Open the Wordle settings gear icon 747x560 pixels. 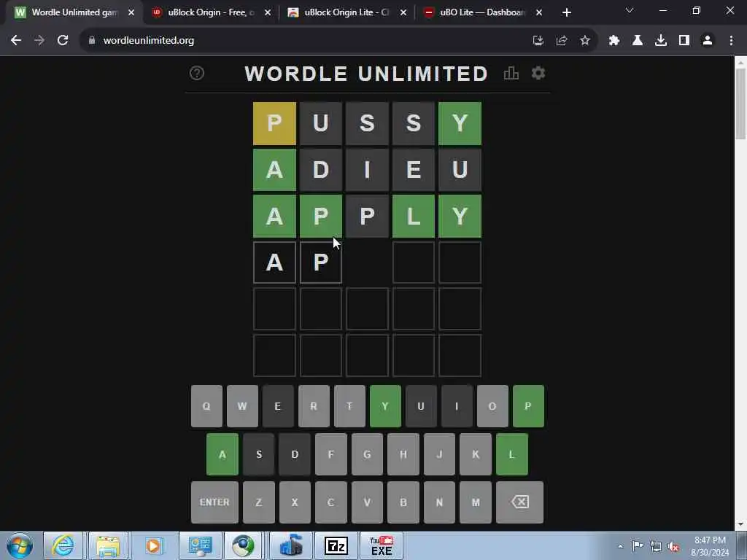[x=538, y=74]
